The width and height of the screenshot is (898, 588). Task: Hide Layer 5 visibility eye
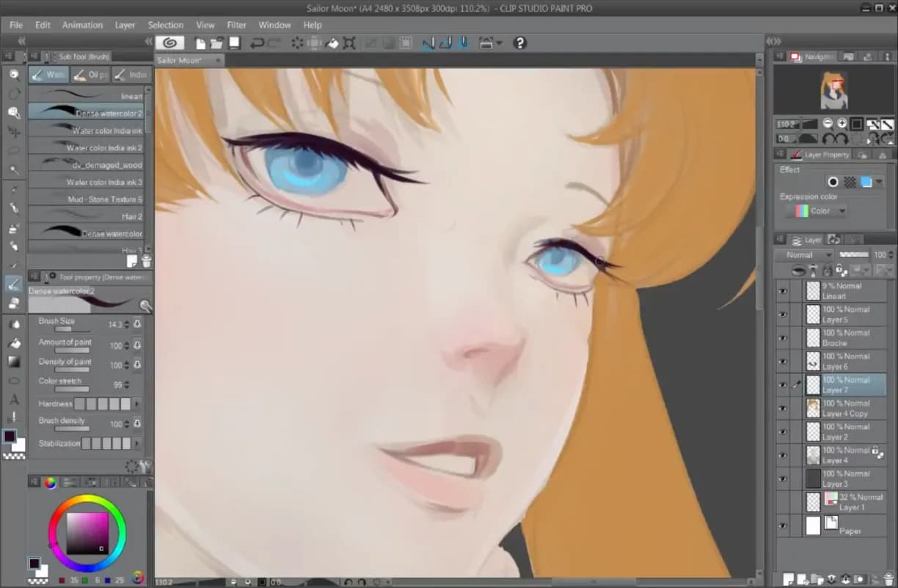783,315
